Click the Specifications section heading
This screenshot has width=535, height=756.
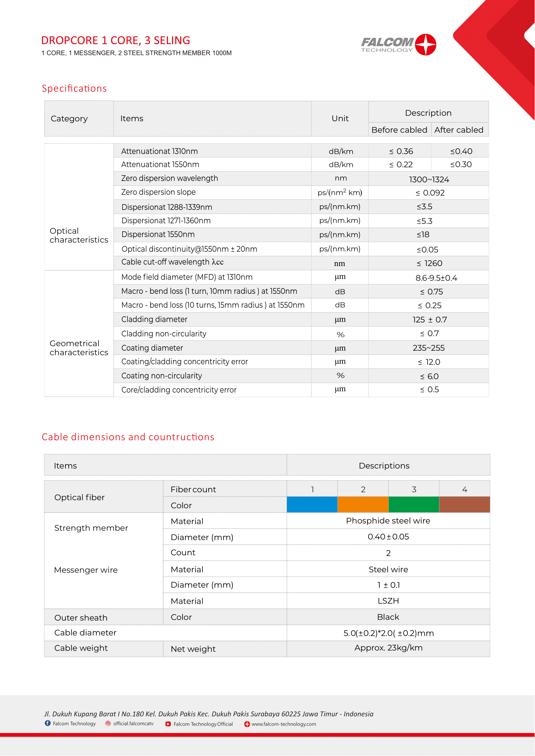74,88
